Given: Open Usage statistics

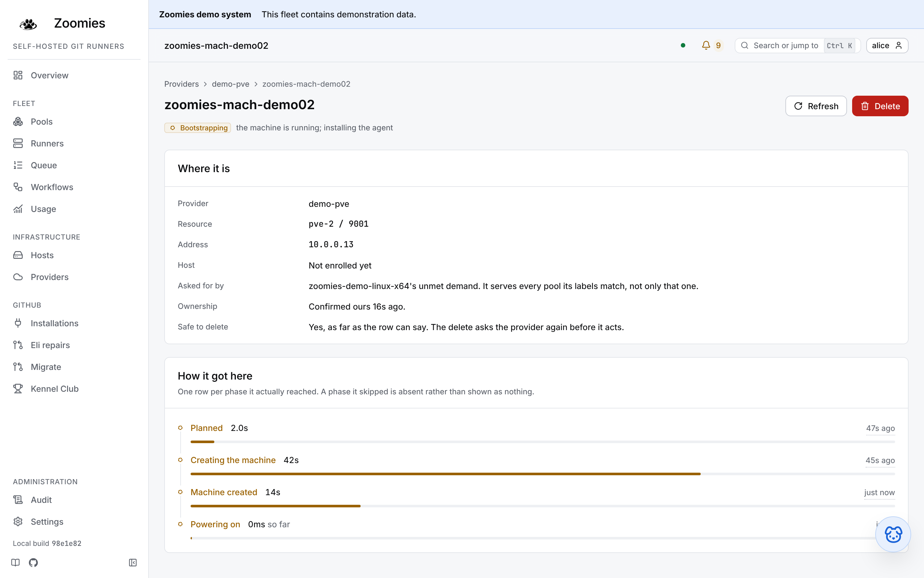Looking at the screenshot, I should coord(74,209).
